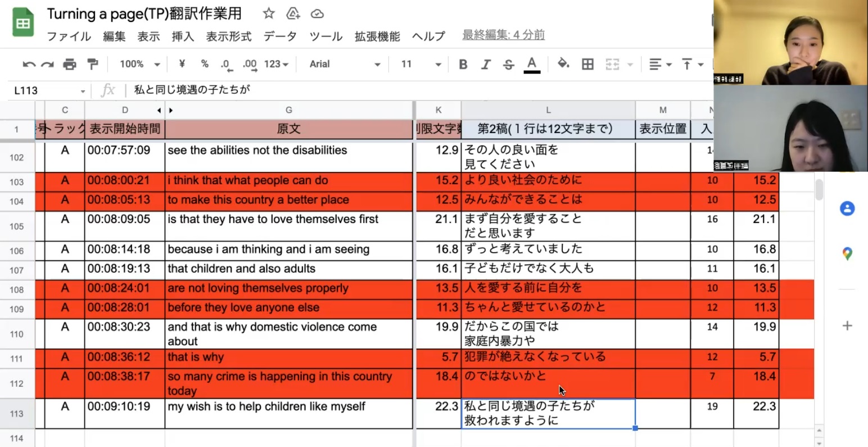Click the plus add-ons icon in side panel
The height and width of the screenshot is (447, 868).
[847, 326]
